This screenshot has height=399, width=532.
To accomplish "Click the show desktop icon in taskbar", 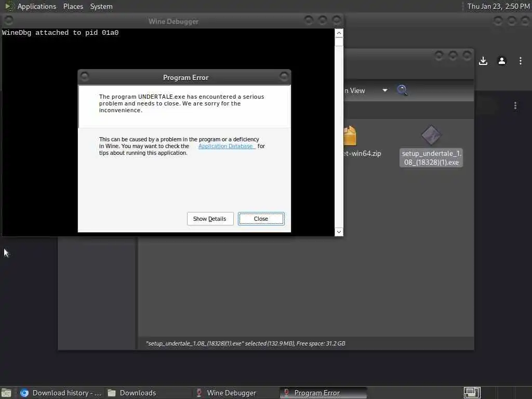I will point(6,393).
